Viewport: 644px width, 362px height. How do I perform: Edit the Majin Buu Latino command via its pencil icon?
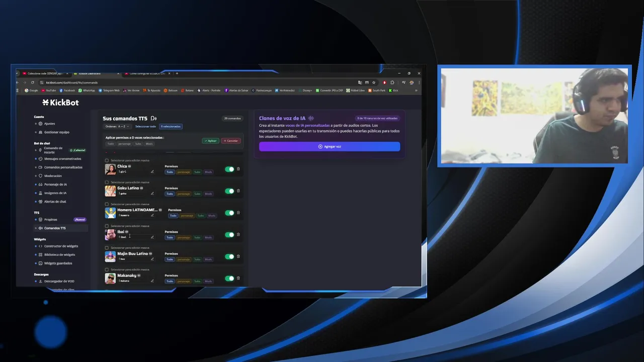152,259
